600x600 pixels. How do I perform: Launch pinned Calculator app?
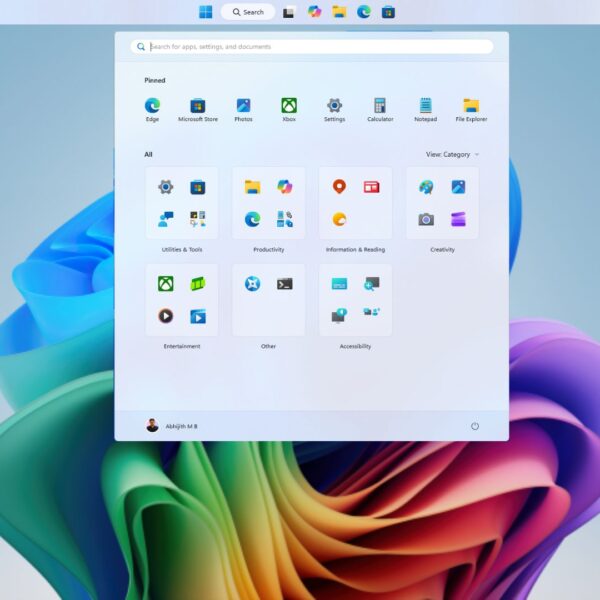point(380,109)
